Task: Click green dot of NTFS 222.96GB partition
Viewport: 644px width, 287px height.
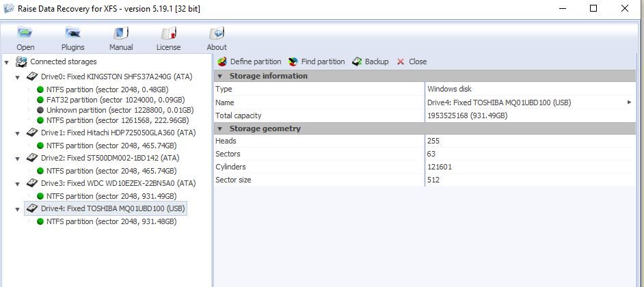Action: click(x=40, y=120)
